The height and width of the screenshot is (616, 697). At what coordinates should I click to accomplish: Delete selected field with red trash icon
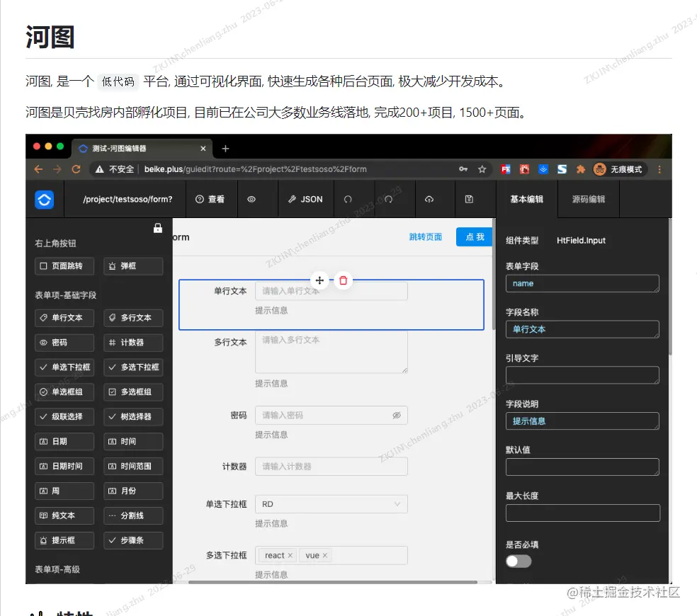coord(343,280)
